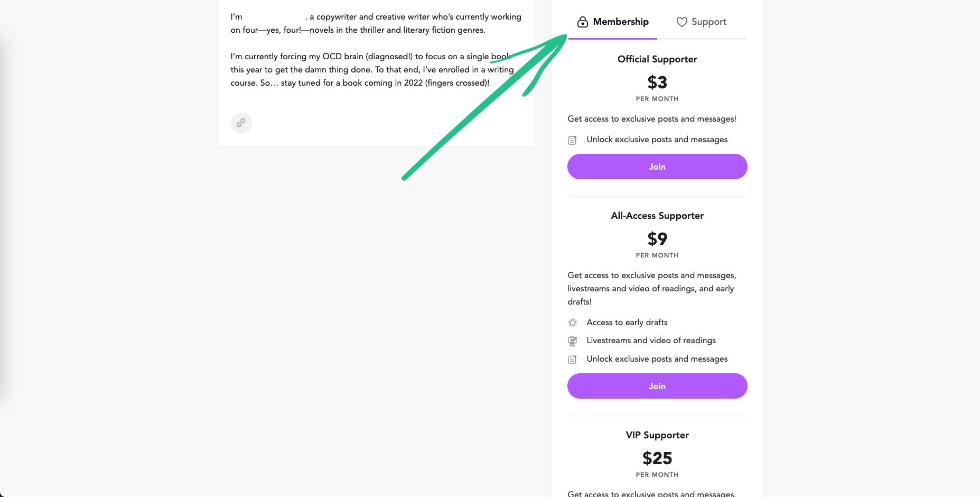Click the copy link icon button
The height and width of the screenshot is (497, 980).
(x=241, y=123)
